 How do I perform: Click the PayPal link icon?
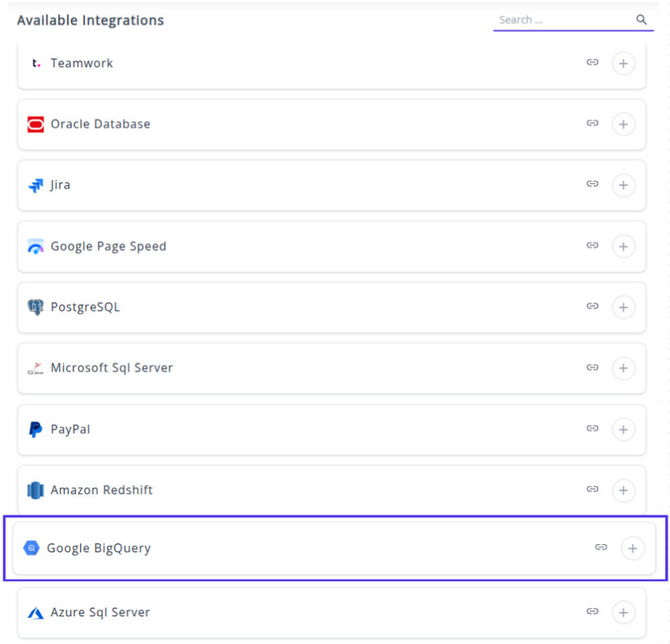point(592,428)
